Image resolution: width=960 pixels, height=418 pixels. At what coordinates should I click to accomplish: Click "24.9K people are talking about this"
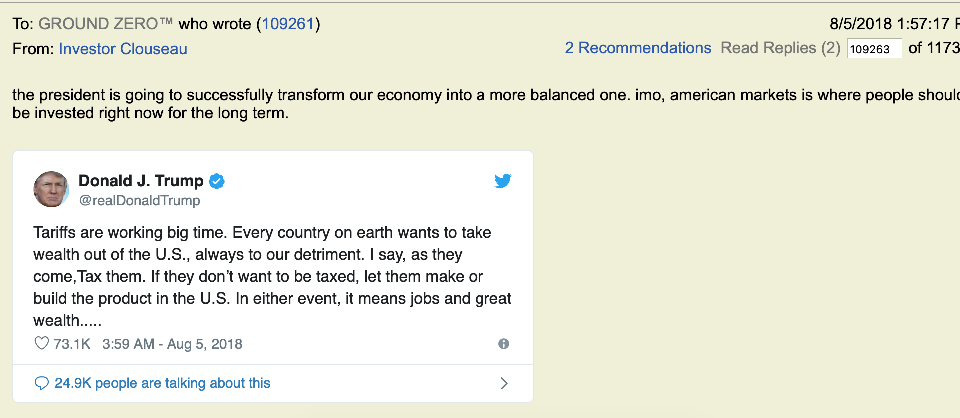click(x=162, y=383)
